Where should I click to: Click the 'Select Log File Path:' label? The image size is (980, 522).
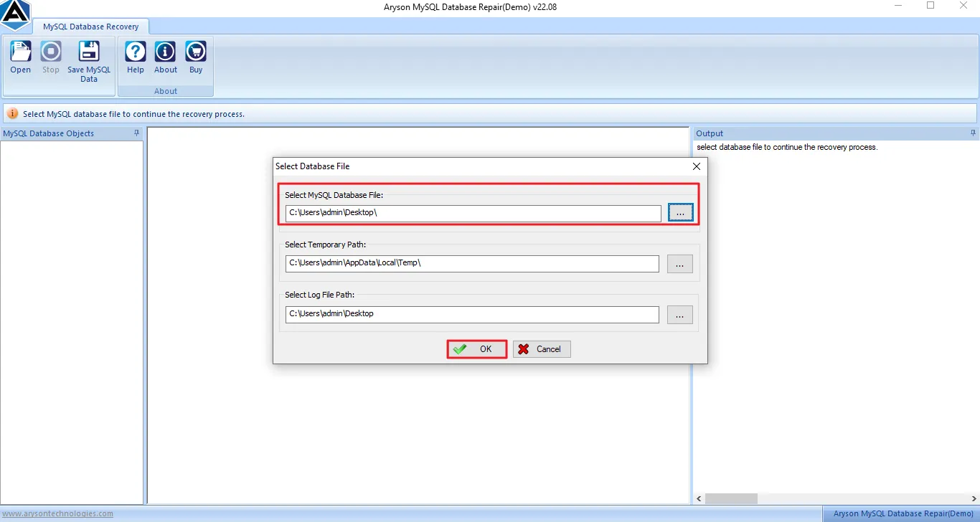click(x=320, y=295)
